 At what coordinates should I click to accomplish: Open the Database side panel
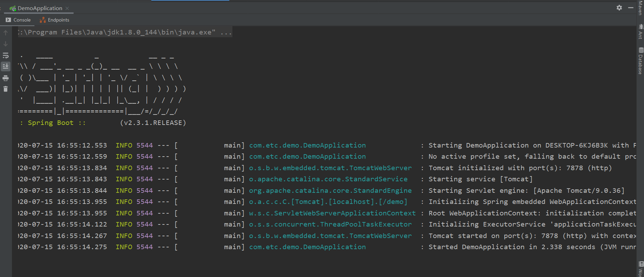640,61
